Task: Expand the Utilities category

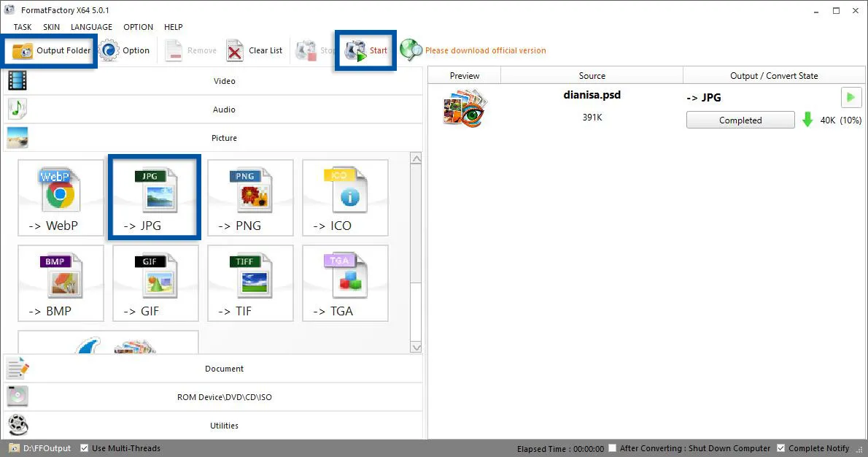Action: pyautogui.click(x=224, y=425)
